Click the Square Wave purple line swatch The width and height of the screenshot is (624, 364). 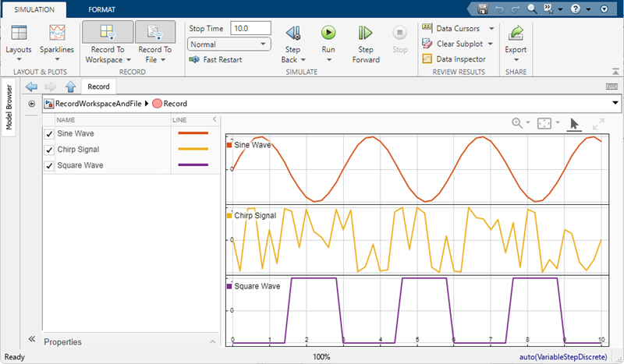[x=193, y=164]
